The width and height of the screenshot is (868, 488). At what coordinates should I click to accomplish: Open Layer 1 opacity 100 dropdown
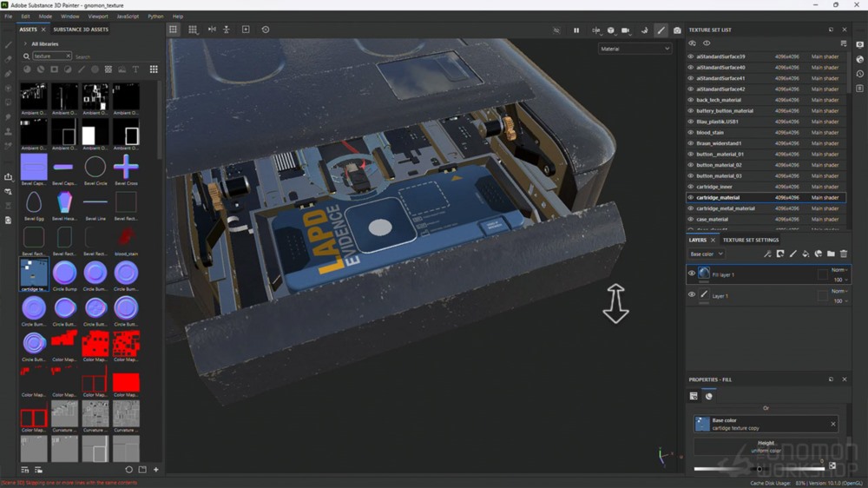pos(841,300)
